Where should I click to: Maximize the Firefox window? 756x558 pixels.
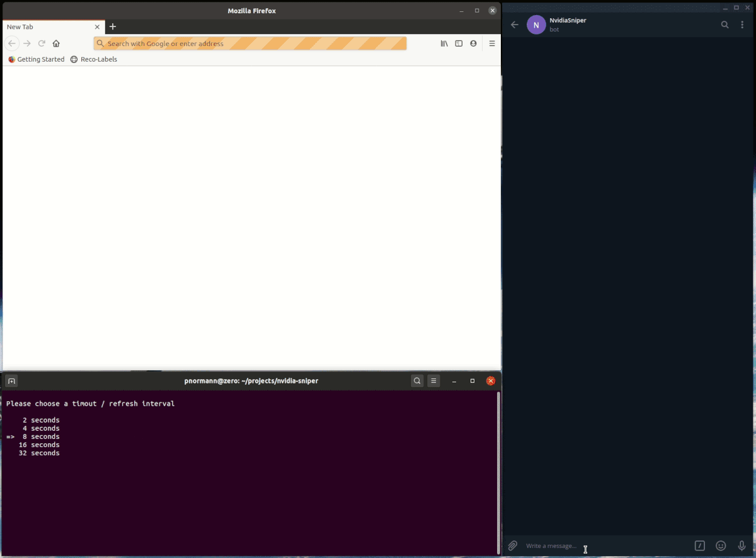477,11
